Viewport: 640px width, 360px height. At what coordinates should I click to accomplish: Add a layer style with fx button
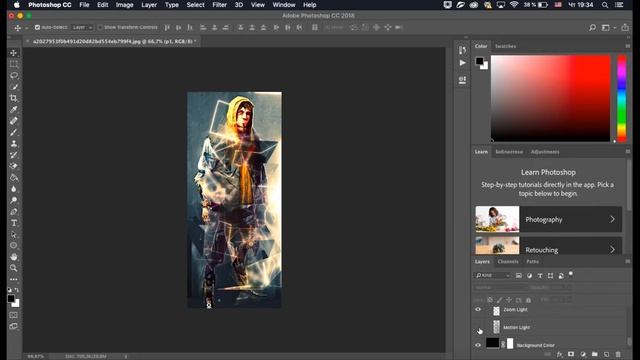tap(560, 354)
